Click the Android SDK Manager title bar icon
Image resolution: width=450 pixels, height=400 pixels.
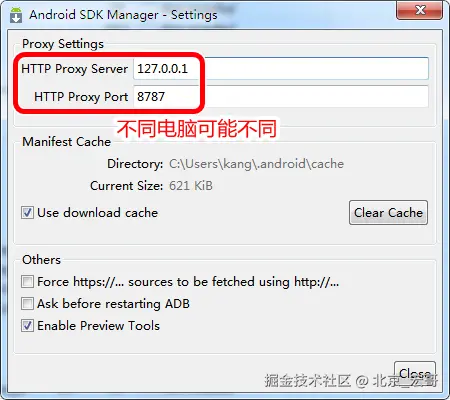coord(16,15)
